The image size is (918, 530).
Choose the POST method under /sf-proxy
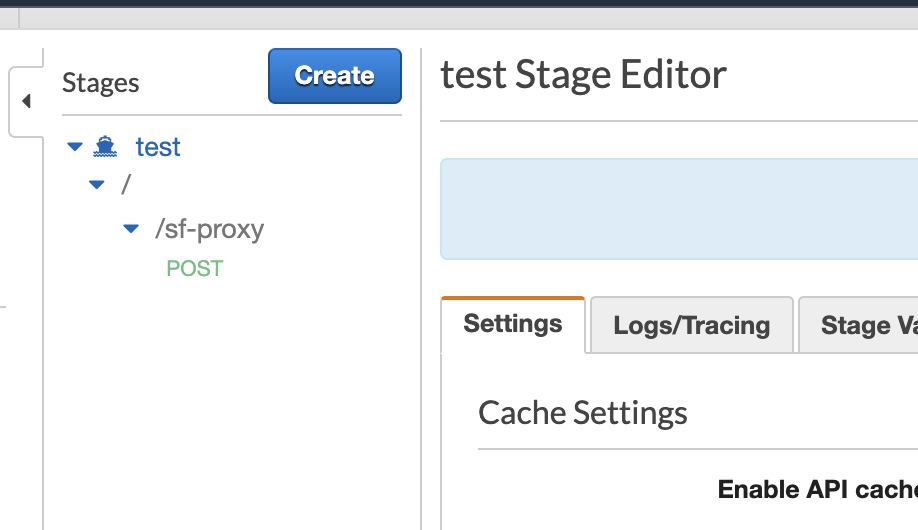(194, 269)
